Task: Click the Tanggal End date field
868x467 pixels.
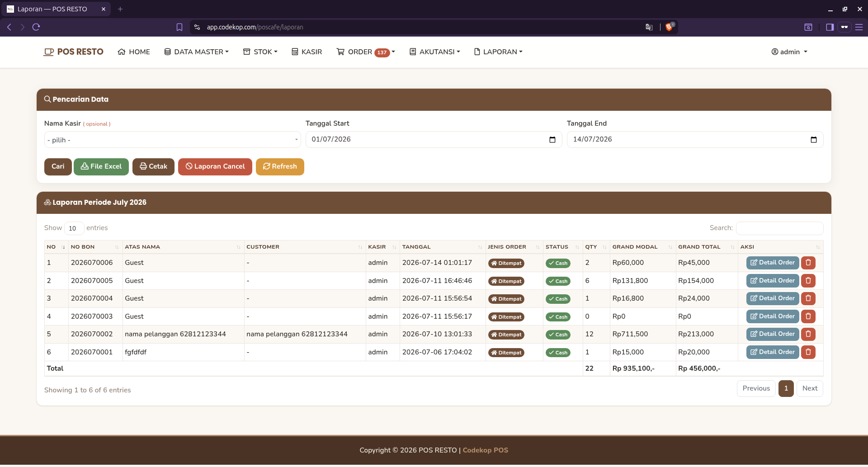Action: pos(695,140)
